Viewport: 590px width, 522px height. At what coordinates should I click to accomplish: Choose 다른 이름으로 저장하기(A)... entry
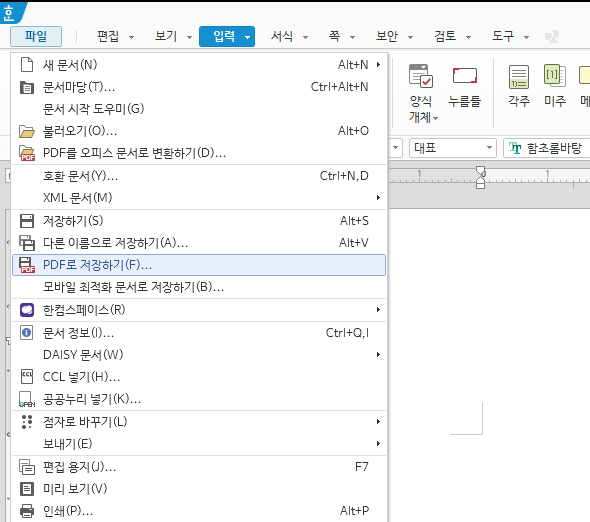pyautogui.click(x=199, y=243)
